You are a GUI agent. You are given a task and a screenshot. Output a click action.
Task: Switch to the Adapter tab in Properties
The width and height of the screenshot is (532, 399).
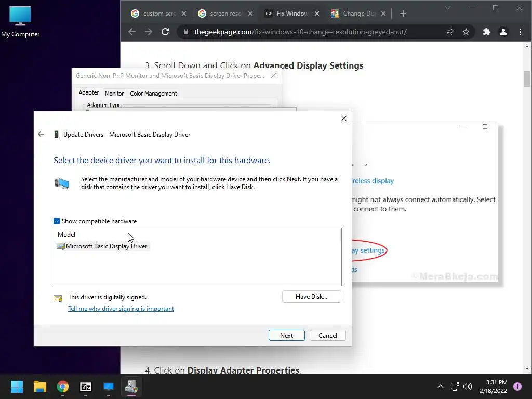click(x=88, y=92)
